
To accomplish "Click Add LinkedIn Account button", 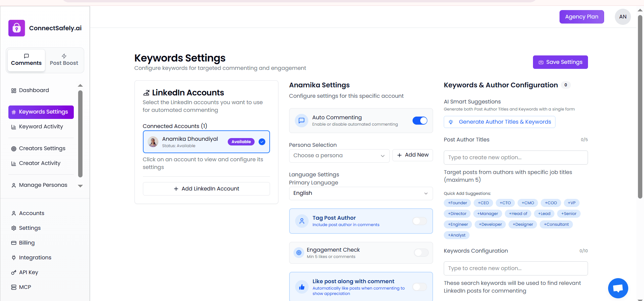I will (x=206, y=189).
